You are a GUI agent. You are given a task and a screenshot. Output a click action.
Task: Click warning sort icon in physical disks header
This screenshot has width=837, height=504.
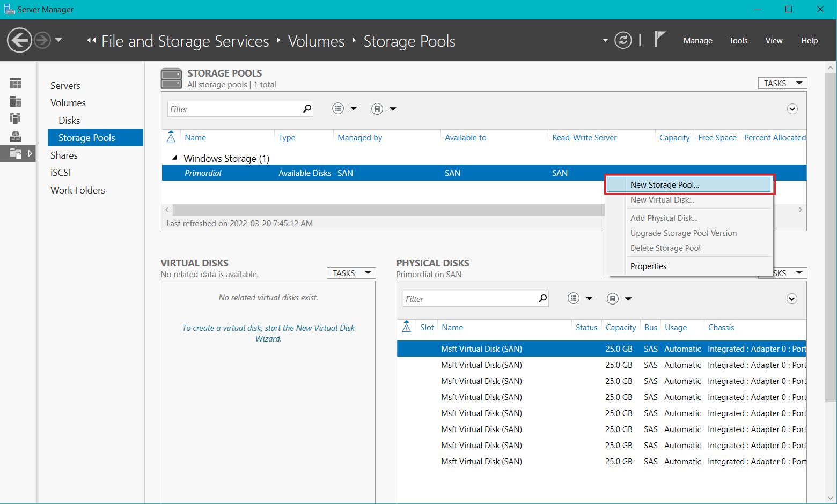407,327
